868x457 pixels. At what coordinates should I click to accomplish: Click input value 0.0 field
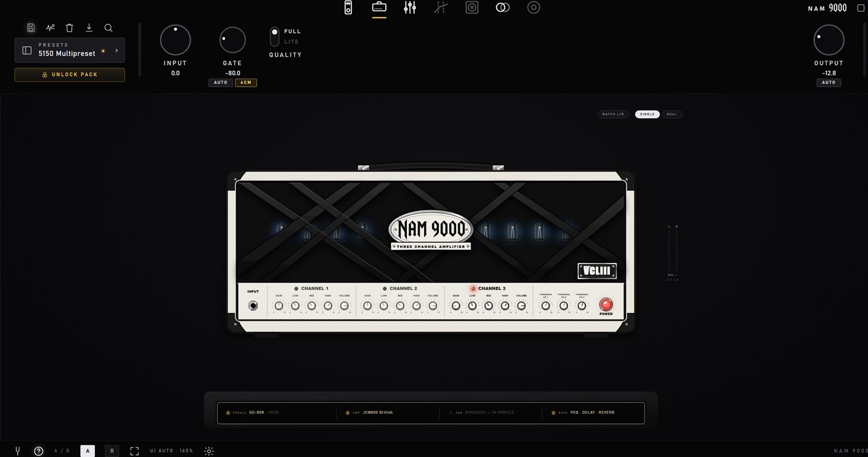point(175,73)
